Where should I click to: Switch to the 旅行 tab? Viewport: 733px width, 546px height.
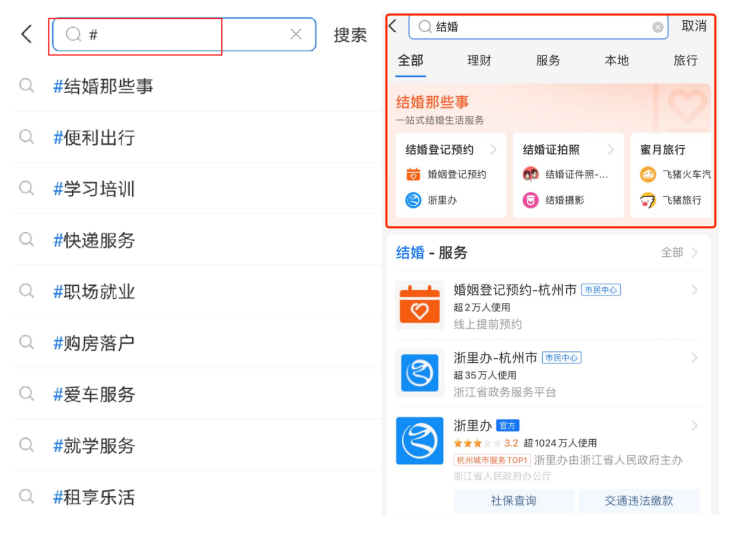point(685,60)
